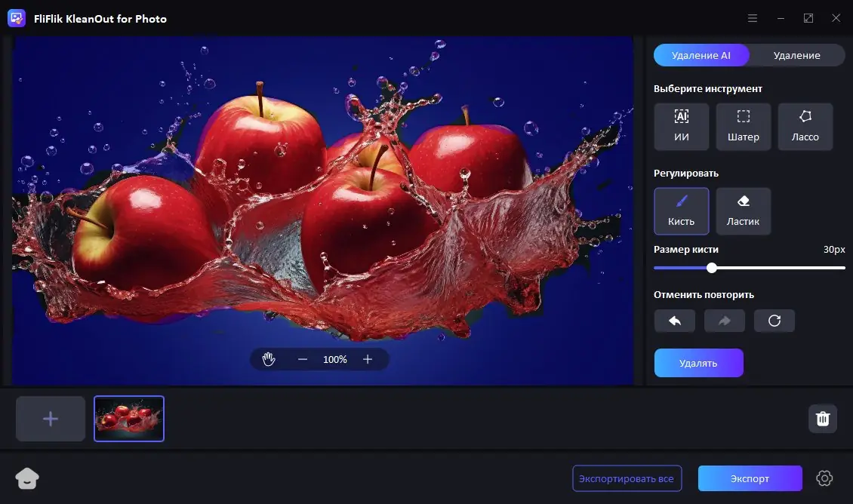Add a new photo with plus tile
Screen dimensions: 853x504
tap(51, 419)
